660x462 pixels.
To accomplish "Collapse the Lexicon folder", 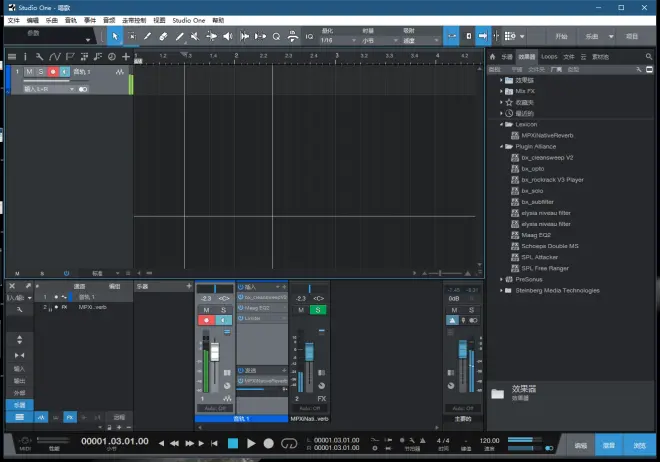I will point(501,125).
